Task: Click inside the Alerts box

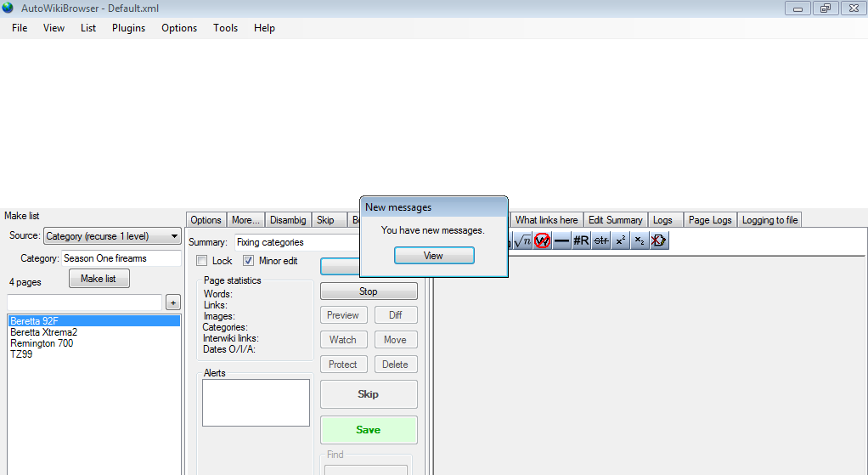Action: coord(256,403)
